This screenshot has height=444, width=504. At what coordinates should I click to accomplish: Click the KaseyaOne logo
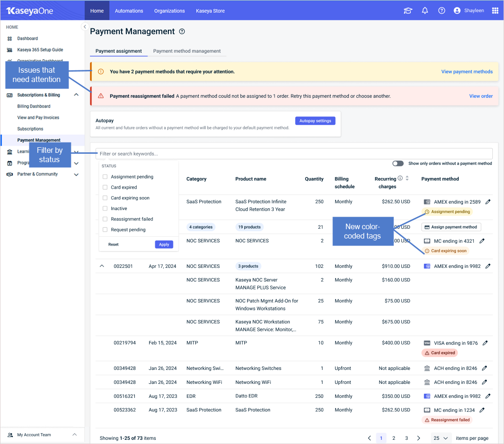[x=29, y=11]
